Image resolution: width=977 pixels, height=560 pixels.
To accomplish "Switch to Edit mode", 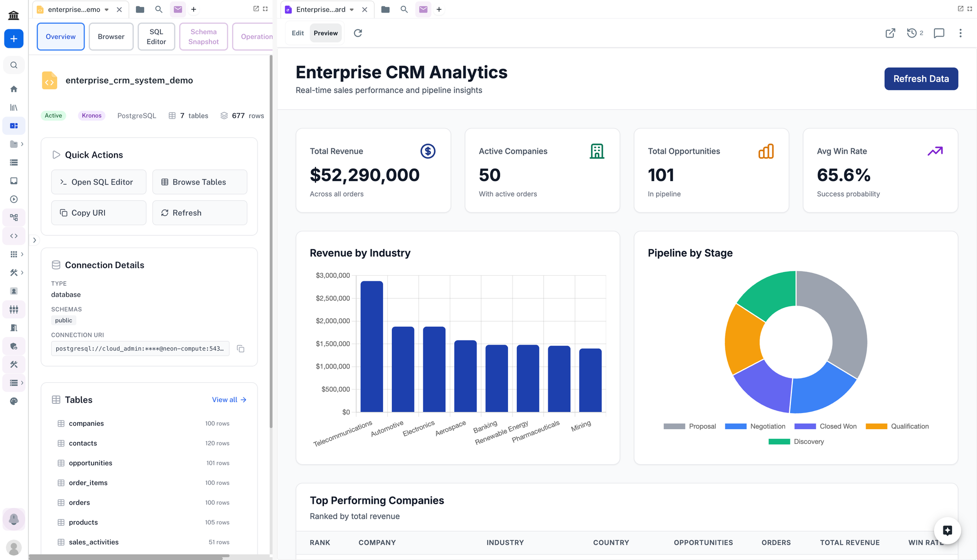I will 297,33.
